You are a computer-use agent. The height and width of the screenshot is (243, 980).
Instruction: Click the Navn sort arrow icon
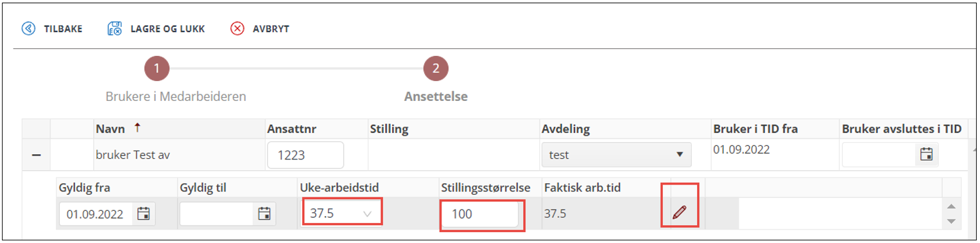pos(137,129)
